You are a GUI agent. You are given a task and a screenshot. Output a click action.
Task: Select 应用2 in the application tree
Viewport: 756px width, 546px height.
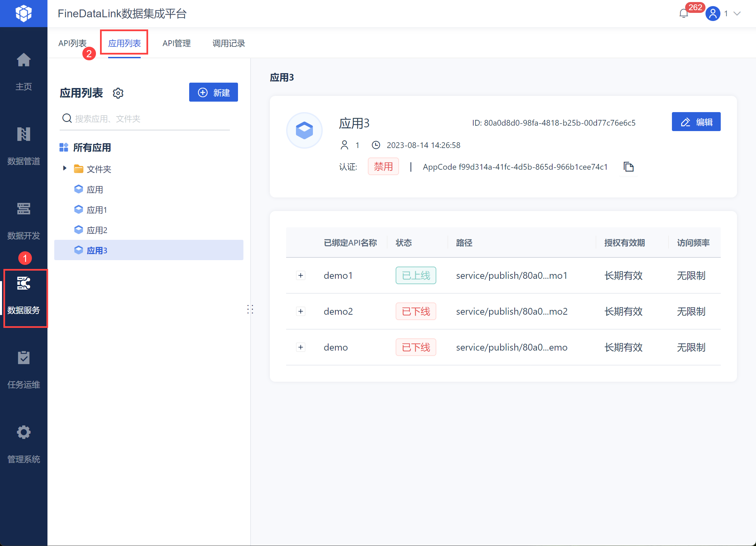97,230
